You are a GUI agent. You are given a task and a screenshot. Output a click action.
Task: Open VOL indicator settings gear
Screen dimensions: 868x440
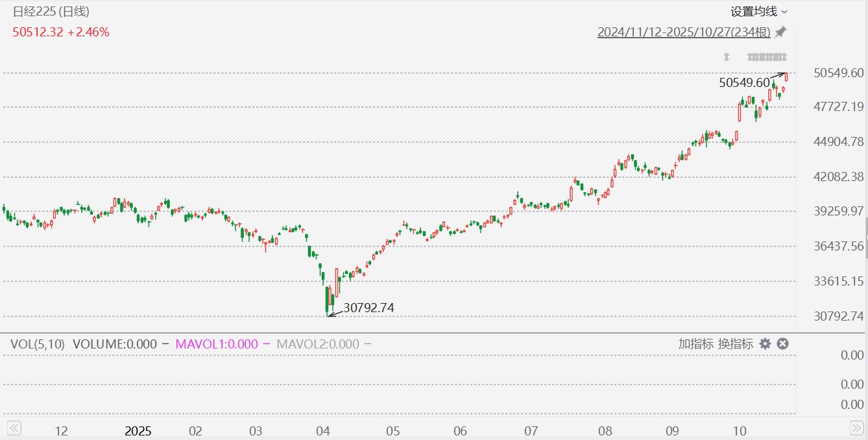(x=766, y=344)
